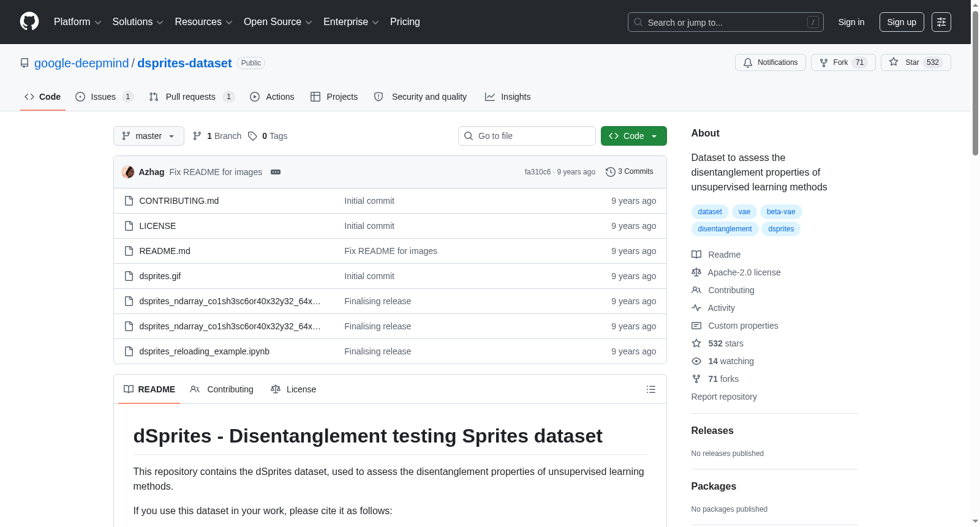View the 3 Commits history
Viewport: 980px width, 527px height.
coord(629,172)
